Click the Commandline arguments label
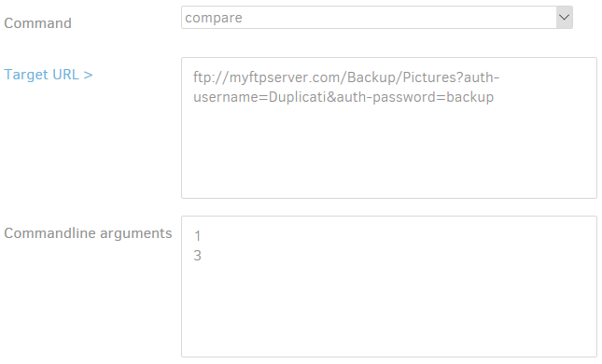 click(88, 233)
